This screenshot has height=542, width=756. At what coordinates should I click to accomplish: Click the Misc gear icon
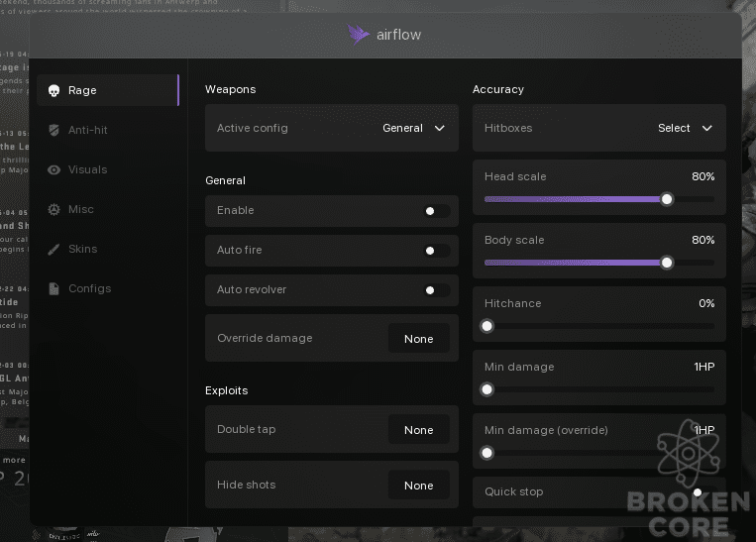coord(54,209)
